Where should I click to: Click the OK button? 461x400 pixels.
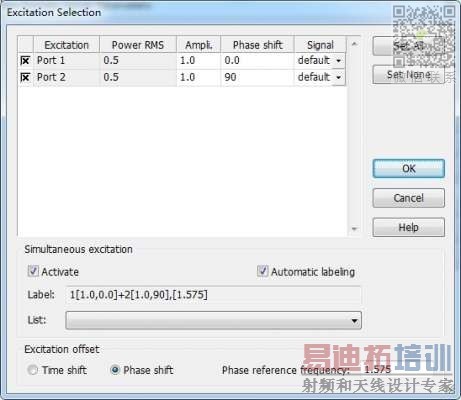408,169
